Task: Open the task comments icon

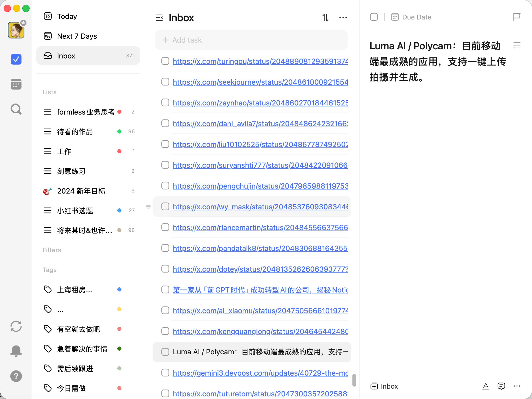Action: click(x=501, y=386)
